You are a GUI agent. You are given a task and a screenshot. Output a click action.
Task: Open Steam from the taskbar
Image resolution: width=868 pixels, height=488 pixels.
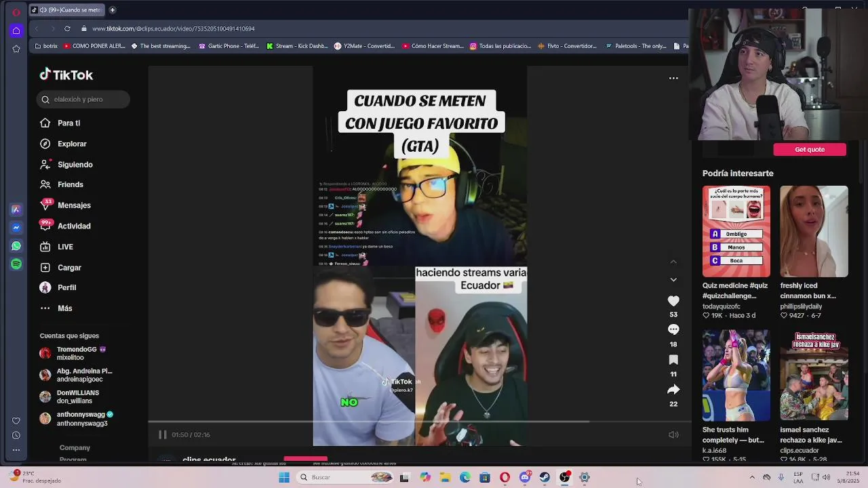click(x=545, y=477)
